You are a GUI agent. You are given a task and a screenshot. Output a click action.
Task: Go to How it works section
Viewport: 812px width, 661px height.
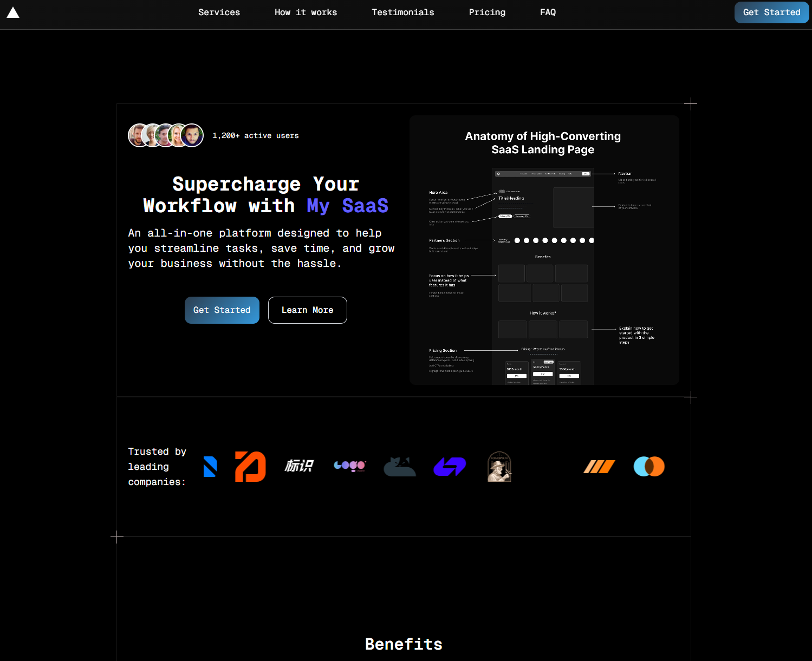tap(306, 12)
